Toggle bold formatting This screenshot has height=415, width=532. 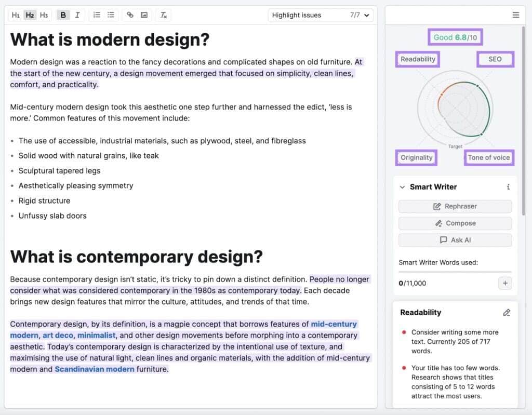pyautogui.click(x=63, y=15)
